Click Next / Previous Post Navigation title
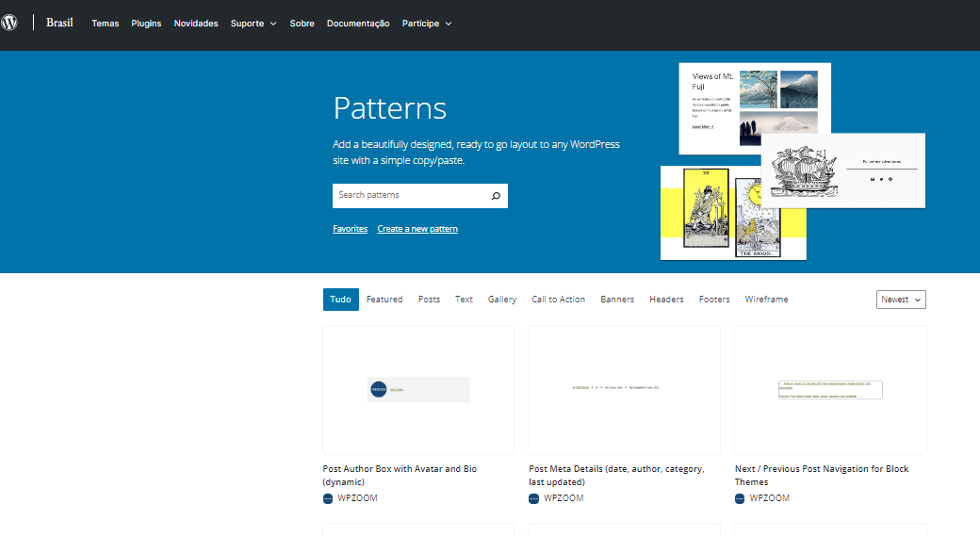Screen dimensions: 980x536 pyautogui.click(x=822, y=476)
